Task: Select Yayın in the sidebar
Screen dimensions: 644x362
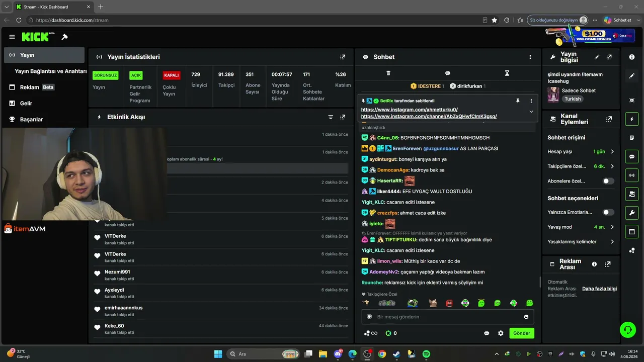Action: [x=44, y=55]
